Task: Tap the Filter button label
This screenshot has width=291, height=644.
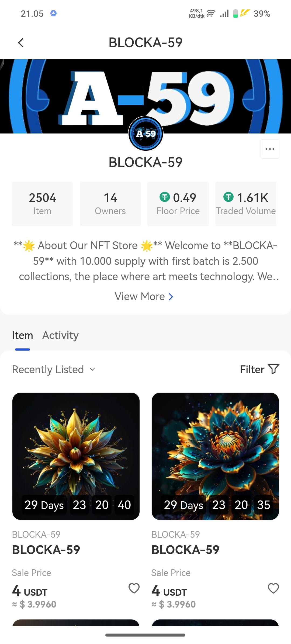Action: (x=252, y=369)
